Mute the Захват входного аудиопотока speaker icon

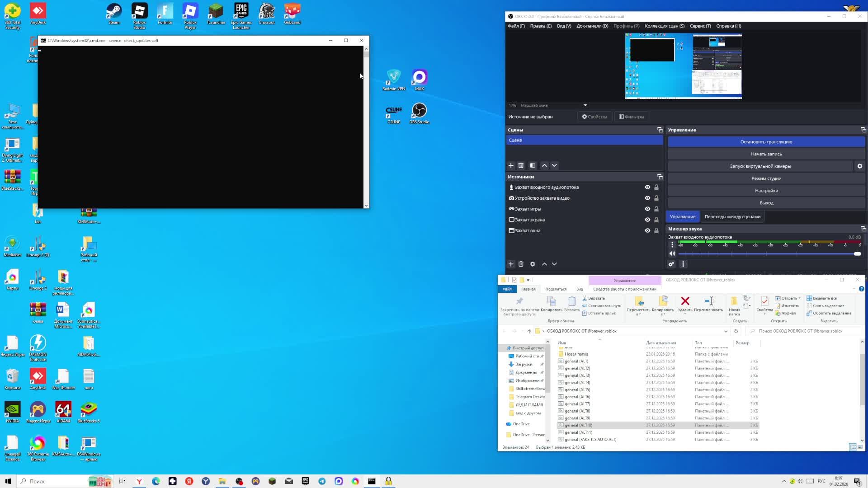(x=672, y=253)
